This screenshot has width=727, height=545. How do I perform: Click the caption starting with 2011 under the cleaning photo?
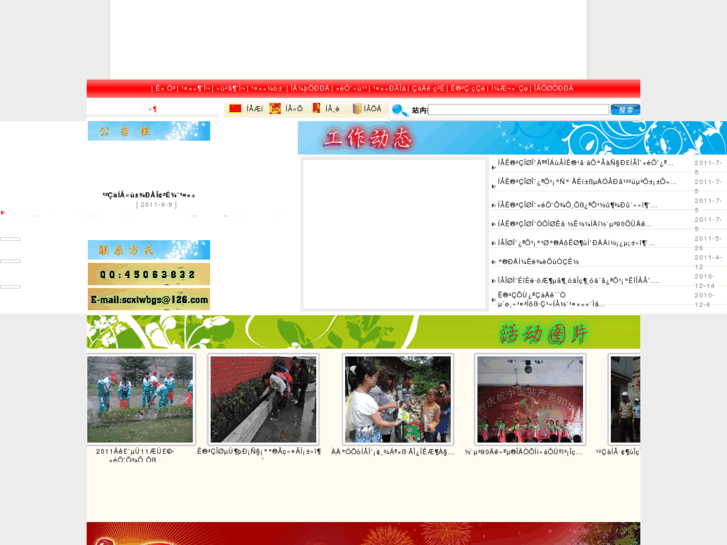point(135,455)
